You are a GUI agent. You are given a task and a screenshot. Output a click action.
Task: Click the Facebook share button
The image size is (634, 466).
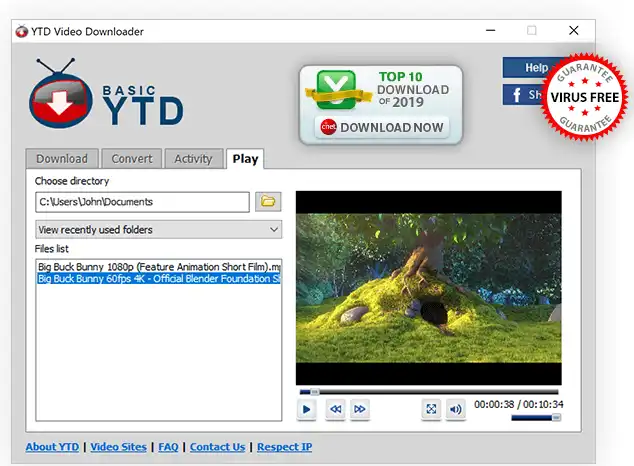[522, 95]
